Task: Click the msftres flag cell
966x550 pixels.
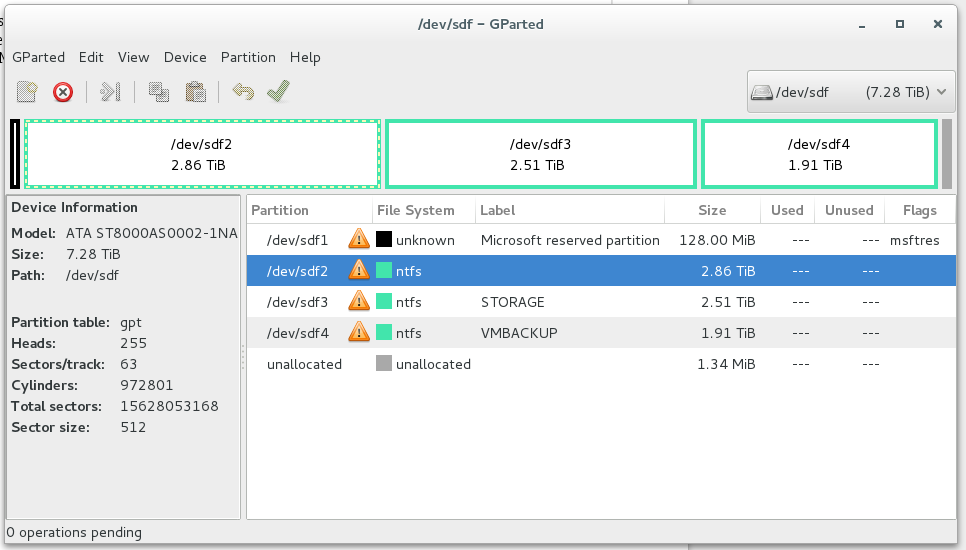Action: tap(914, 240)
